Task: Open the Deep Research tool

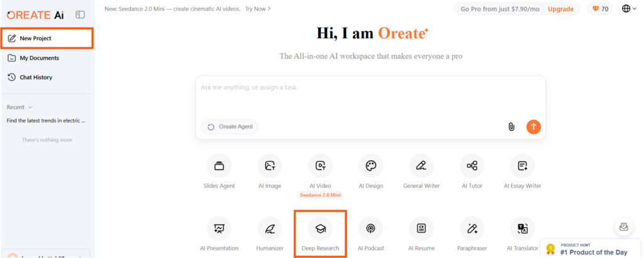Action: pyautogui.click(x=320, y=234)
